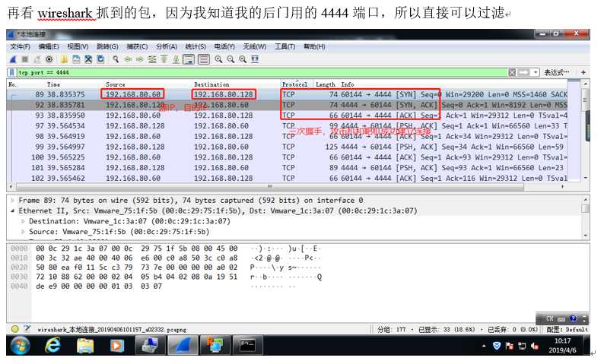604x364 pixels.
Task: Clear the display filter with X icon
Action: point(512,72)
